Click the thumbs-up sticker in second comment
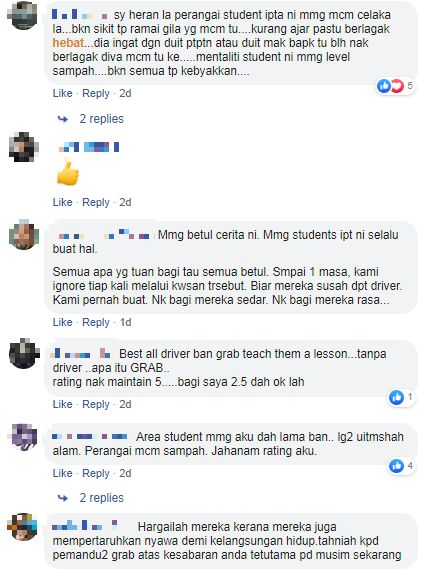This screenshot has height=572, width=446. [x=68, y=174]
